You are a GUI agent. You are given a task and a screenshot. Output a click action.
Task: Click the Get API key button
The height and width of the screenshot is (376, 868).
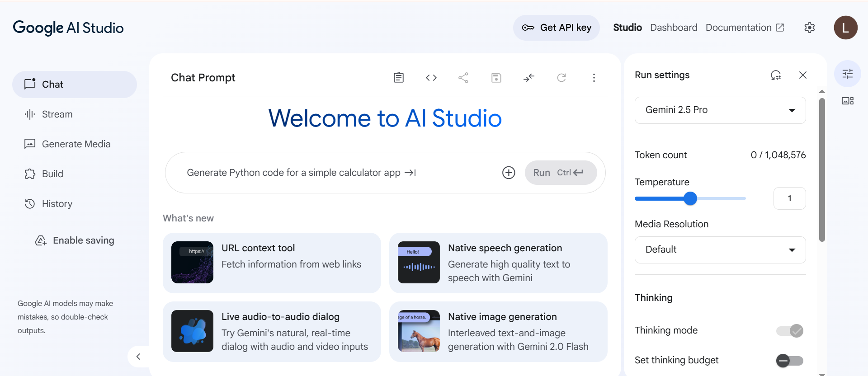pyautogui.click(x=557, y=28)
